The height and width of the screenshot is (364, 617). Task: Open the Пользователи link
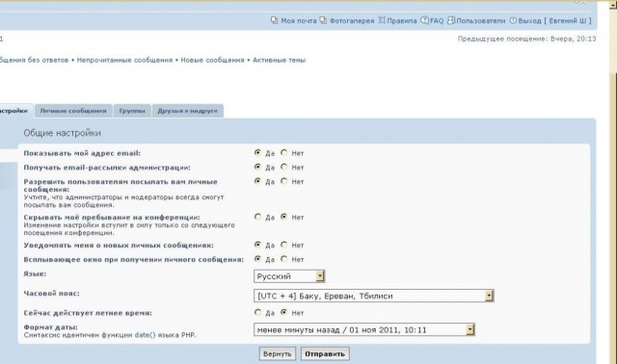[x=480, y=21]
